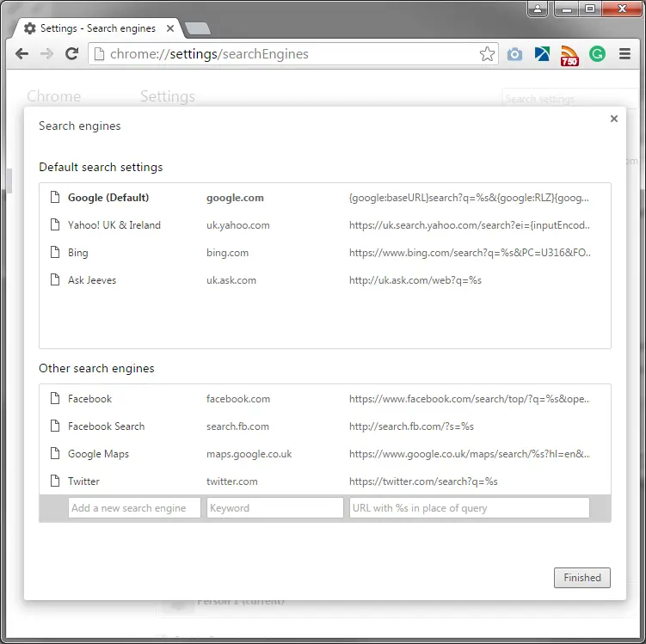Reload the page with refresh icon
This screenshot has height=644, width=646.
(72, 54)
